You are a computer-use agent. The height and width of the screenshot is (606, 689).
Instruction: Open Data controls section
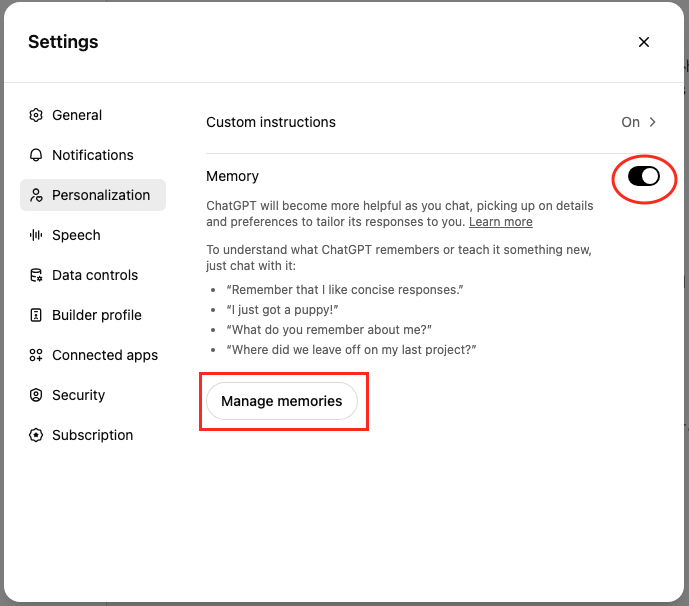pyautogui.click(x=93, y=275)
